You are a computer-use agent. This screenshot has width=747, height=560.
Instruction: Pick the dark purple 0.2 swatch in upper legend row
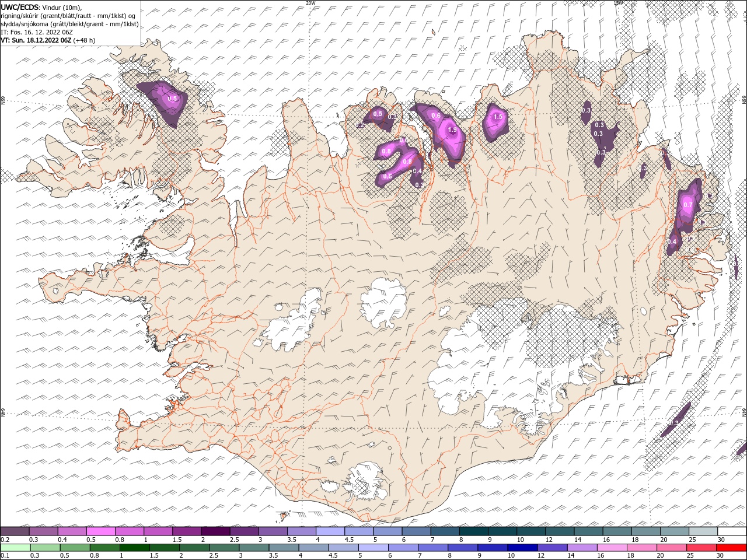15,531
